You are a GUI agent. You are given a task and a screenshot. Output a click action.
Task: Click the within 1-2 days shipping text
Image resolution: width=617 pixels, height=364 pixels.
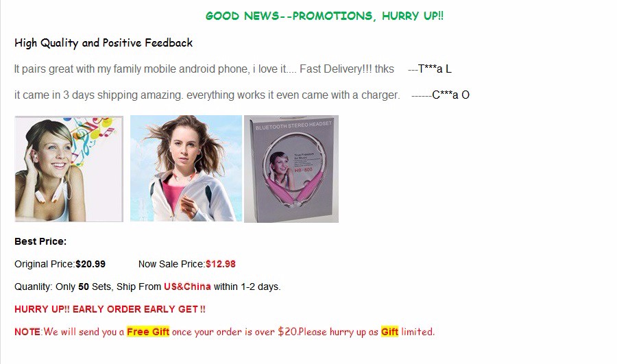(247, 287)
